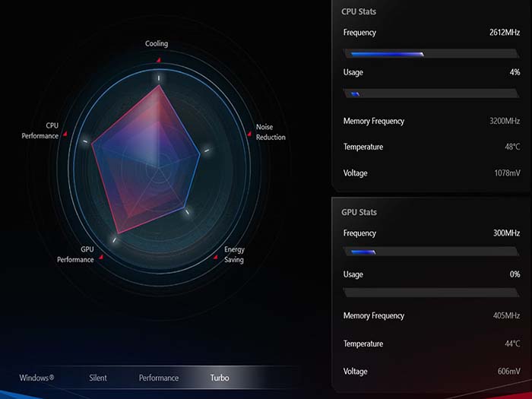Click the GPU Performance chart label

pos(75,255)
